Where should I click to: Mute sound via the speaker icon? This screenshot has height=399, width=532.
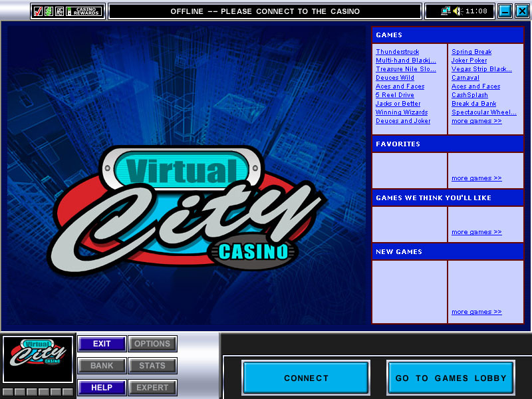458,11
